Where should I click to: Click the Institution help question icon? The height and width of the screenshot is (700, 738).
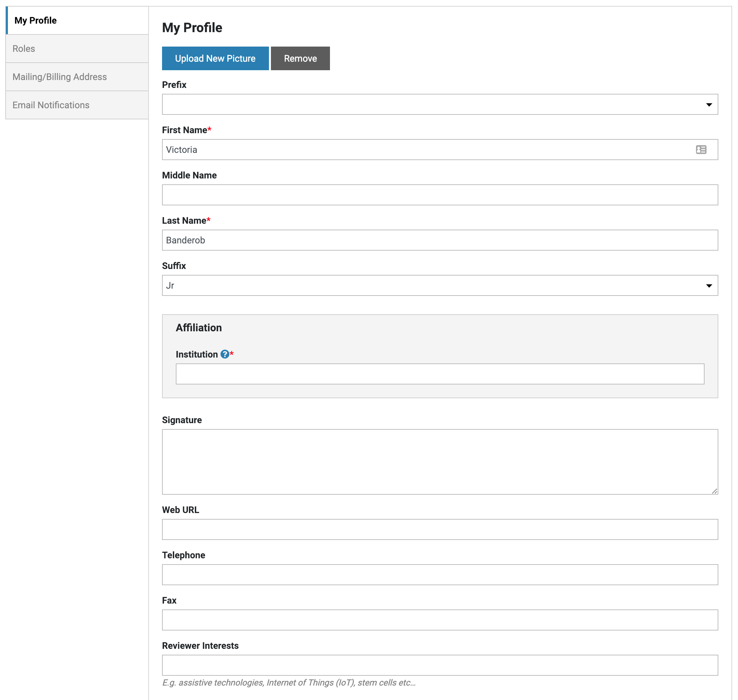(x=225, y=354)
